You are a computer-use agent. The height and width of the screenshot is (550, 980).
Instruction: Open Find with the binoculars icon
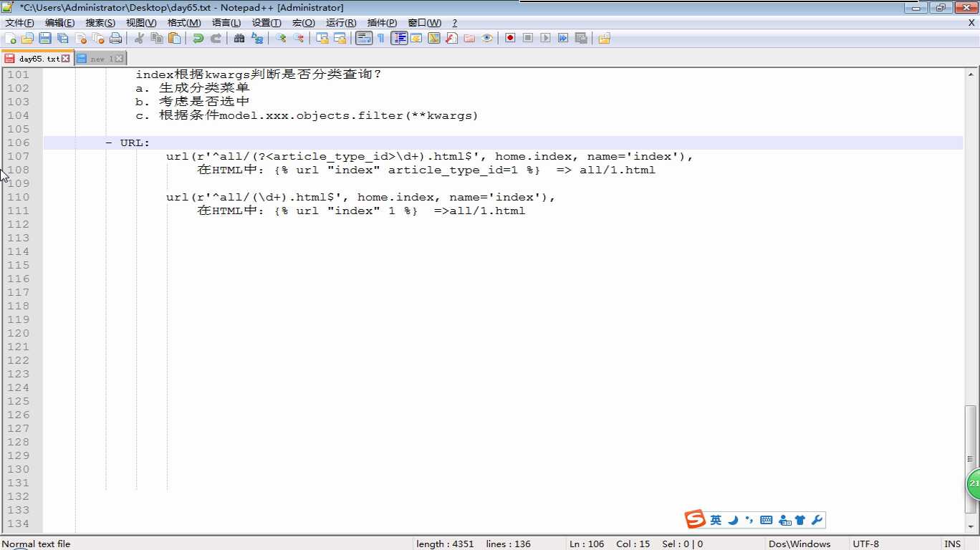pos(239,38)
